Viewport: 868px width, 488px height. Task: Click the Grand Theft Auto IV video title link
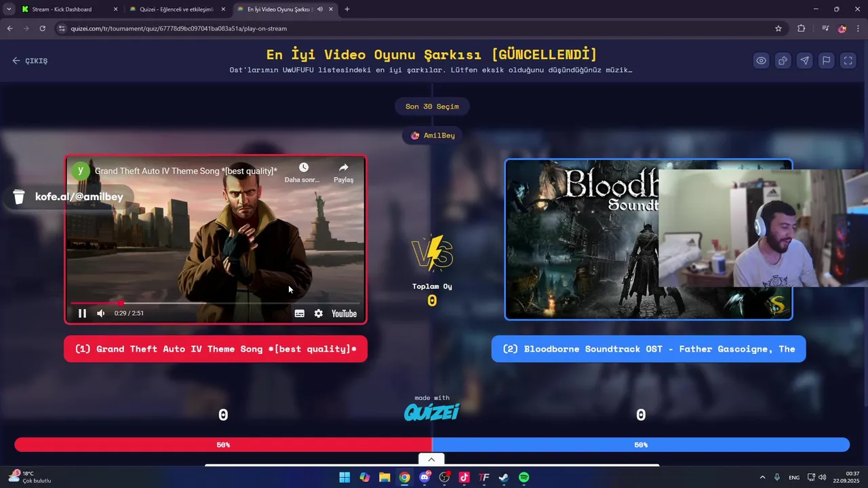(x=186, y=171)
